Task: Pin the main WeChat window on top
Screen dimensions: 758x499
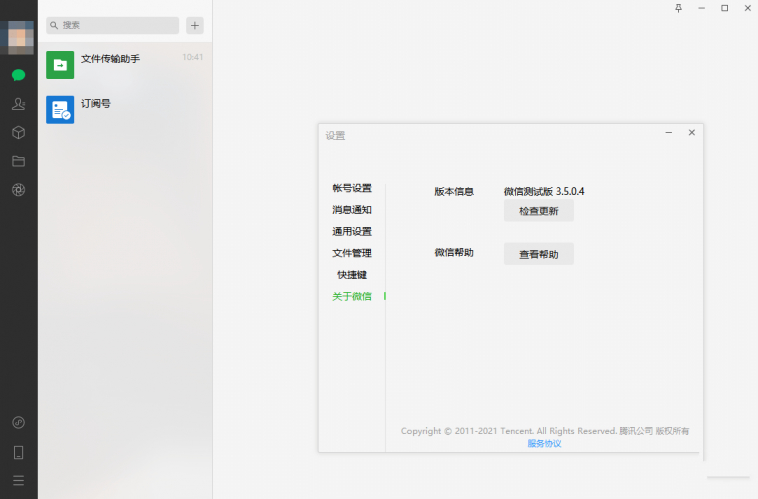Action: (x=678, y=8)
